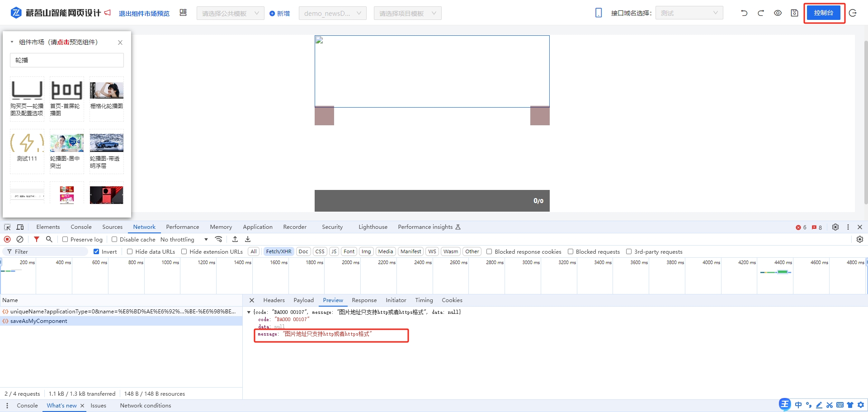Click the issues count flag badge
The image size is (868, 412).
tap(817, 227)
